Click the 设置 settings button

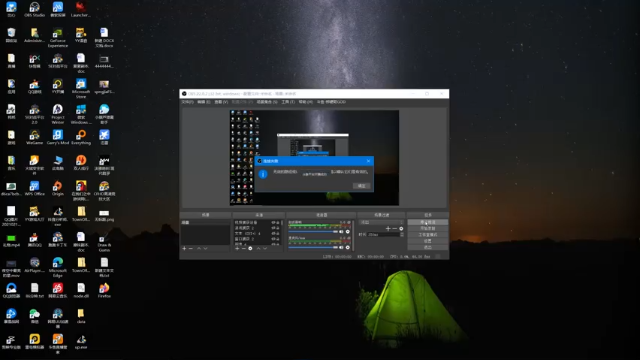tap(427, 241)
